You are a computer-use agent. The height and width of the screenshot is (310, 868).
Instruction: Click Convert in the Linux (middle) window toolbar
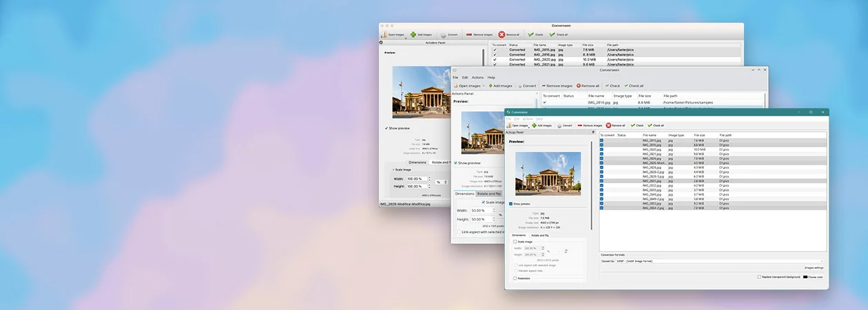pyautogui.click(x=527, y=85)
